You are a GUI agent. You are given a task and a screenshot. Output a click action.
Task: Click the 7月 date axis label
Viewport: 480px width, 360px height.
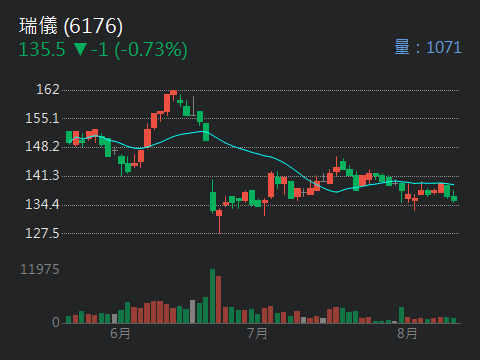[257, 333]
